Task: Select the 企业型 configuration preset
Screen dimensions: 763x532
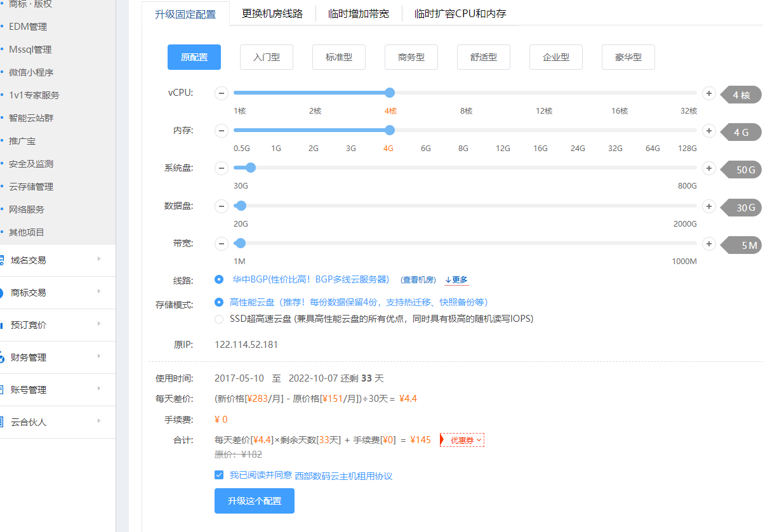Action: [555, 57]
